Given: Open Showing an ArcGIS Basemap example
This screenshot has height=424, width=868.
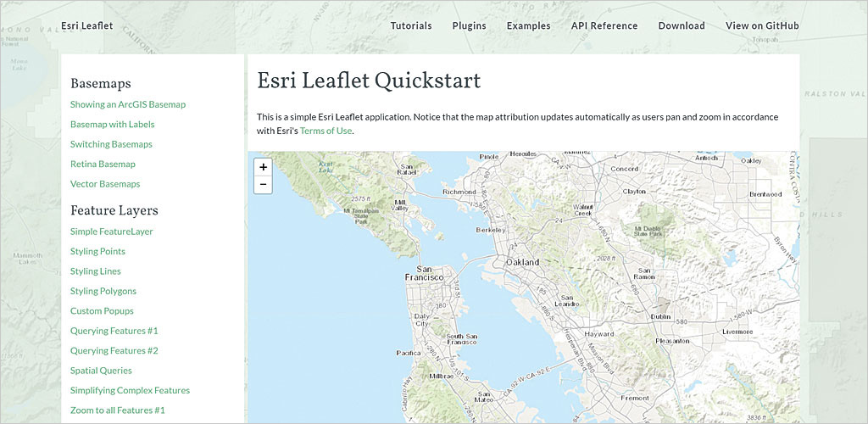Looking at the screenshot, I should pyautogui.click(x=128, y=104).
